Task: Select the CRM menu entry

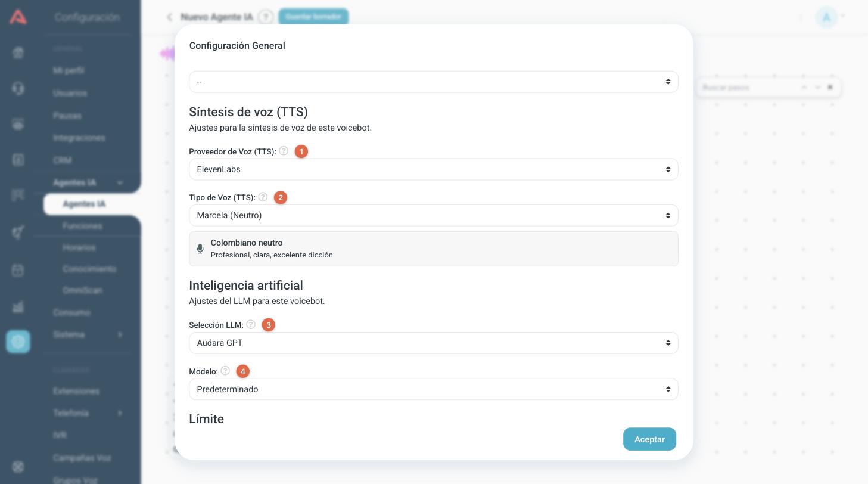Action: pos(62,160)
